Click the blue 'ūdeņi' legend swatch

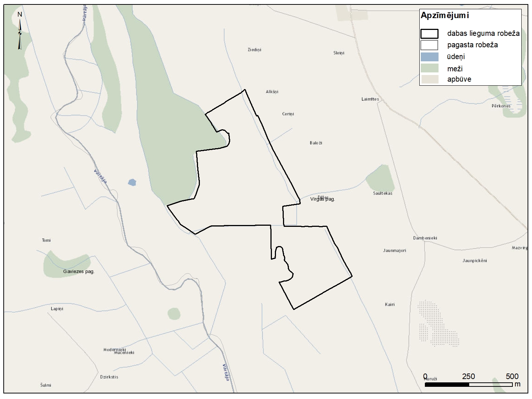coord(429,57)
